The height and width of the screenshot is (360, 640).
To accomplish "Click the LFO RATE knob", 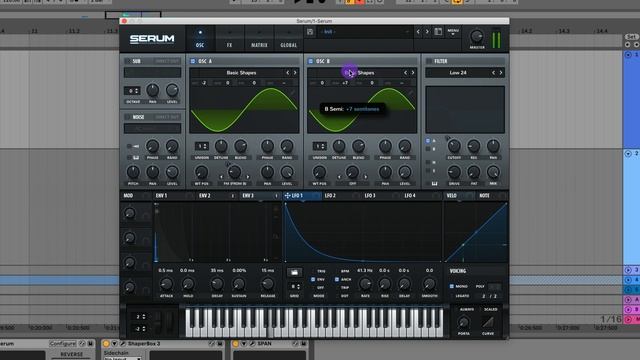I will [365, 284].
